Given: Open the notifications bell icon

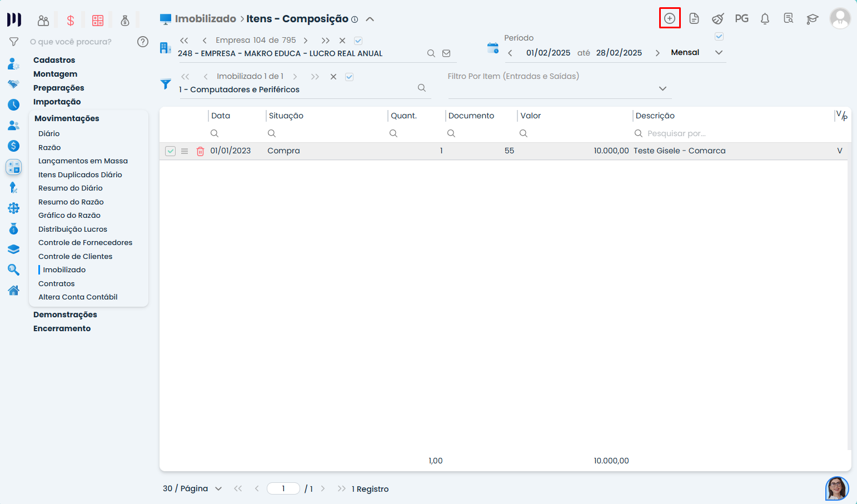Looking at the screenshot, I should point(765,19).
